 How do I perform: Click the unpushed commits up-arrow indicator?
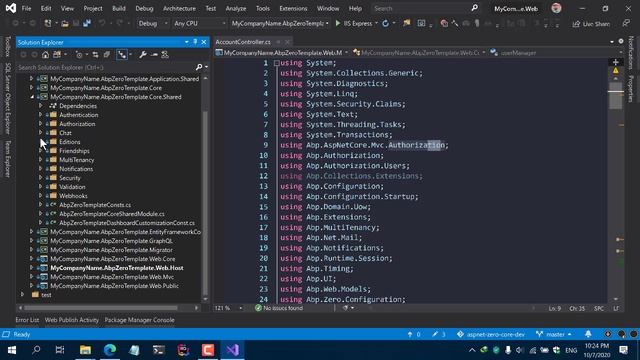(x=413, y=334)
